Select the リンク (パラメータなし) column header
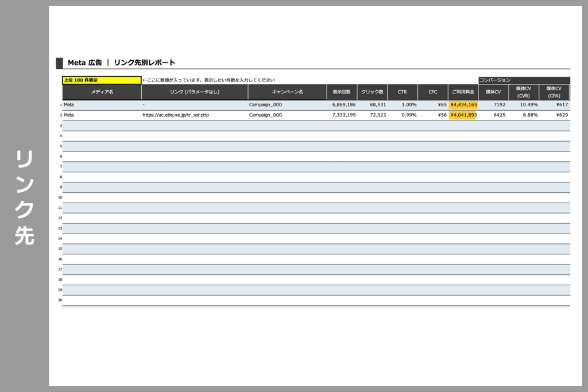This screenshot has width=588, height=392. tap(195, 92)
